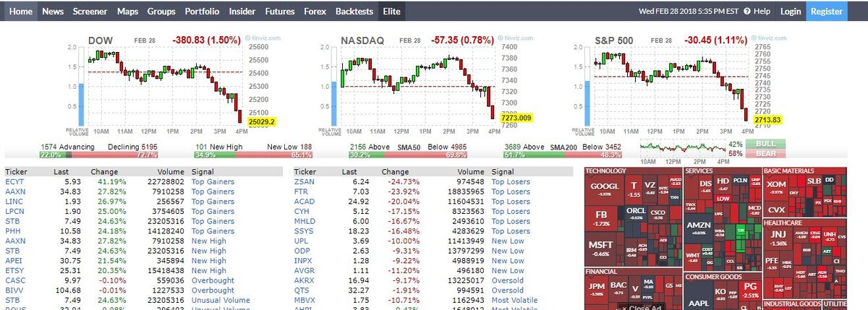Open the SSYS ticker
The width and height of the screenshot is (868, 310).
pyautogui.click(x=305, y=231)
